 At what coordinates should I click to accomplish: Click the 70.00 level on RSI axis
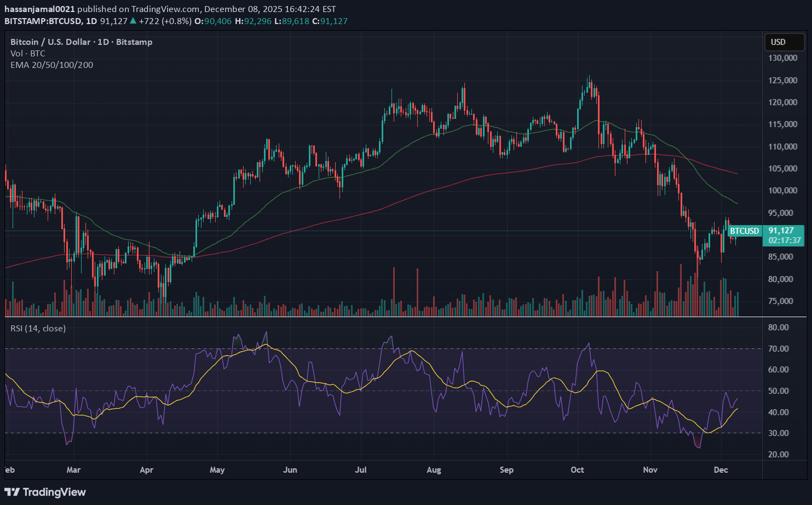tap(778, 349)
